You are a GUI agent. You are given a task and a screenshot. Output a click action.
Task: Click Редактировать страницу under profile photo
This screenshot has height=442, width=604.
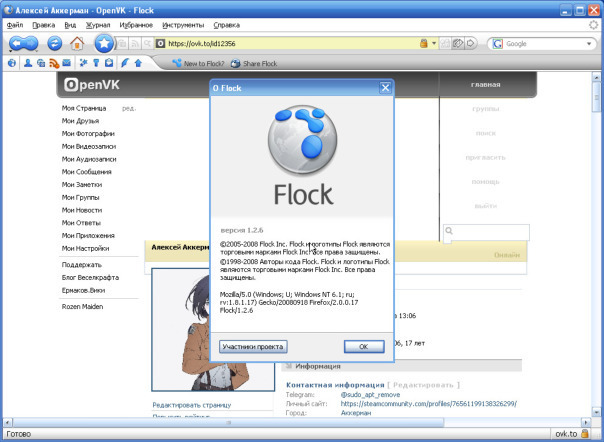pos(192,405)
